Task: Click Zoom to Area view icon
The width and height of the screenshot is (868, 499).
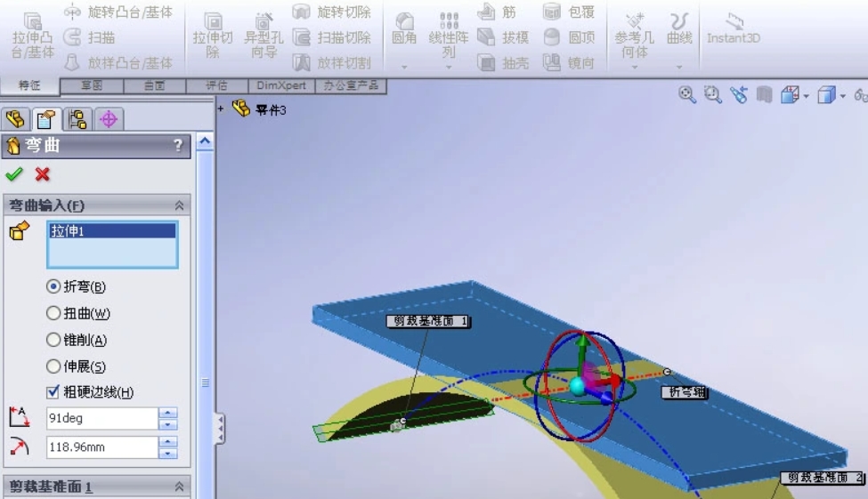Action: pos(712,94)
